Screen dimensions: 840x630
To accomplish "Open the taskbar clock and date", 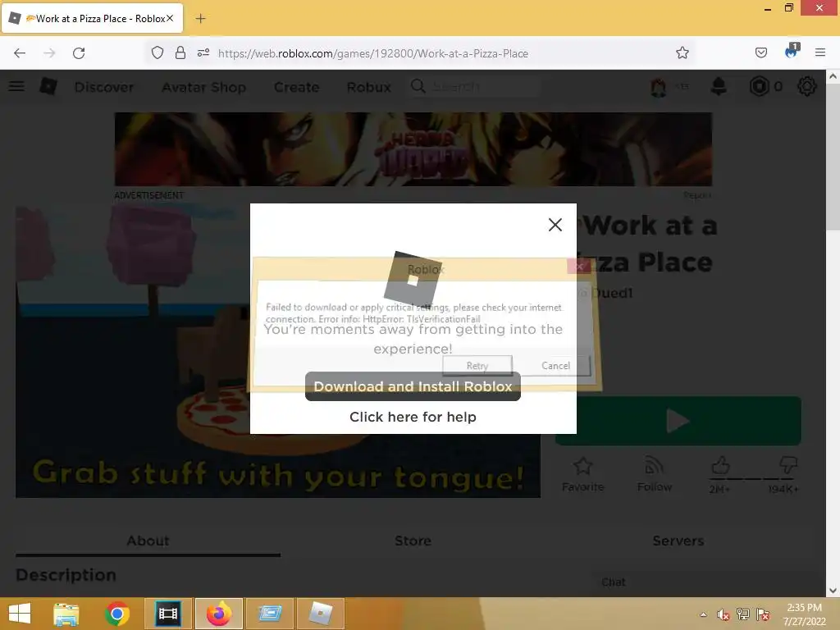I will point(804,614).
